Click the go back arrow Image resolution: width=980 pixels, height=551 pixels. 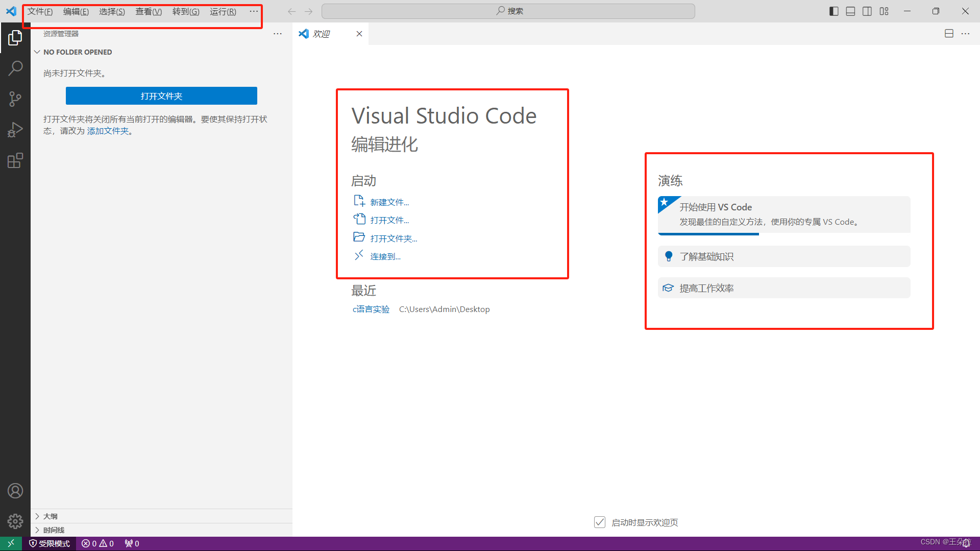click(292, 11)
